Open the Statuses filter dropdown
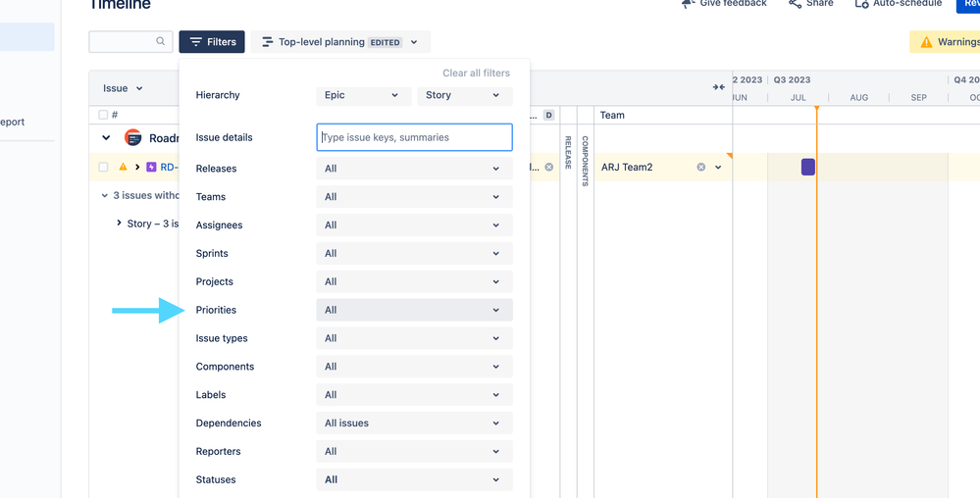 414,480
